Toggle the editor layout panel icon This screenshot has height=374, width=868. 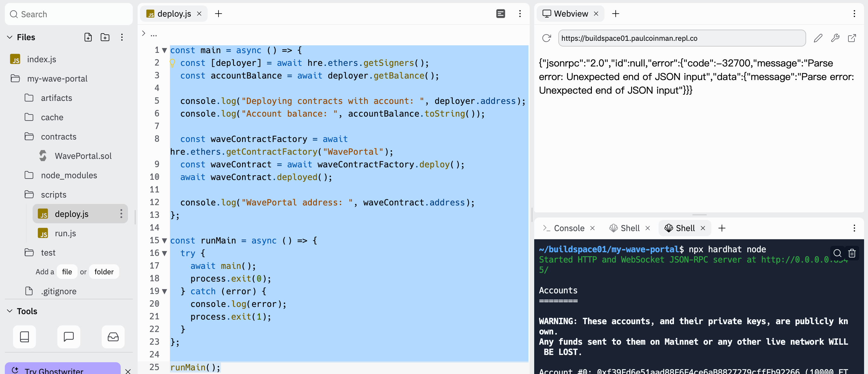tap(501, 14)
